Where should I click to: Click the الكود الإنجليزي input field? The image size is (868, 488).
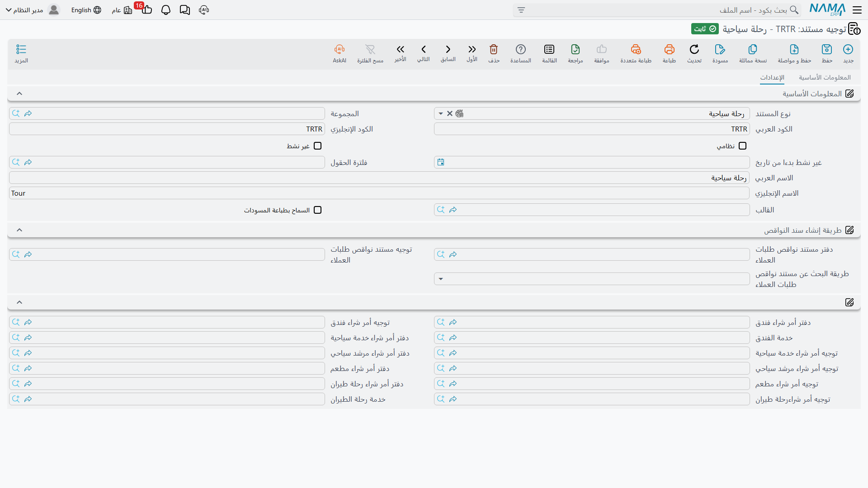(x=167, y=129)
